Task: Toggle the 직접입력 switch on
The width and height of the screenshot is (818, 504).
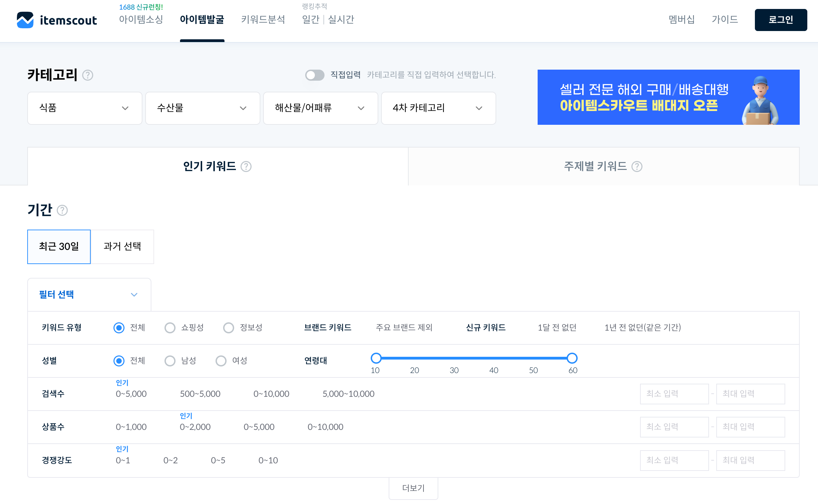Action: 315,75
